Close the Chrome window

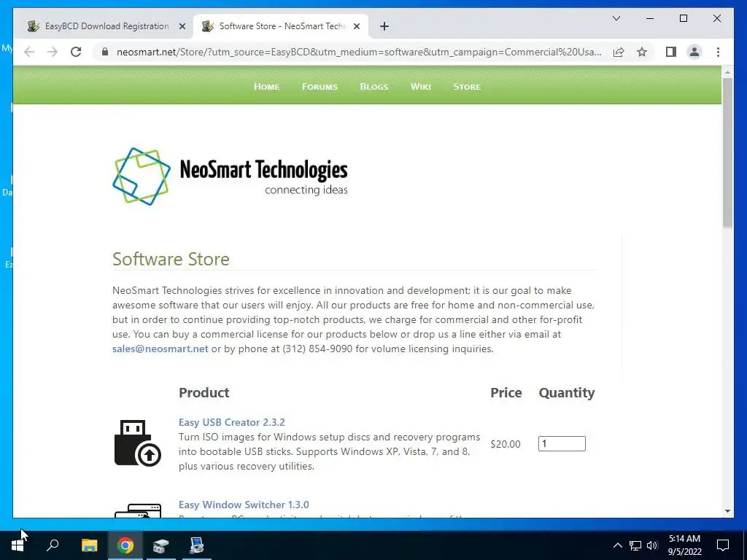click(716, 18)
